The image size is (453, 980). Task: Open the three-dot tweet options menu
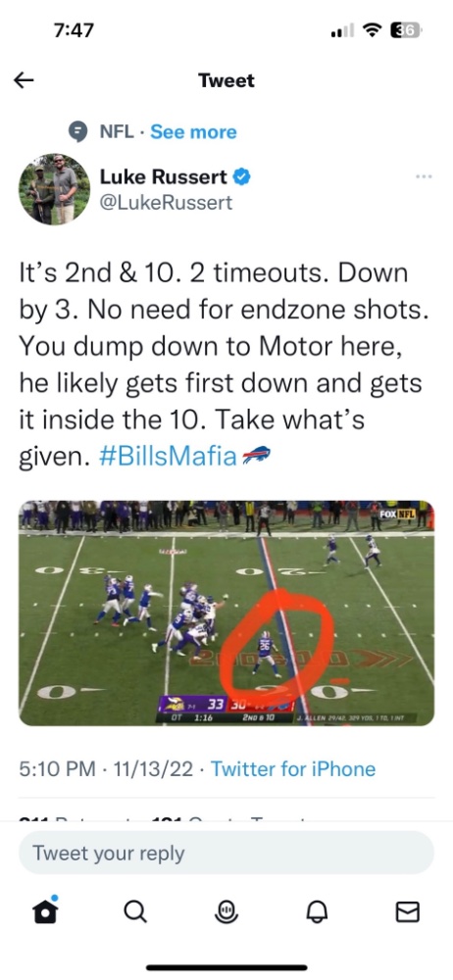424,176
